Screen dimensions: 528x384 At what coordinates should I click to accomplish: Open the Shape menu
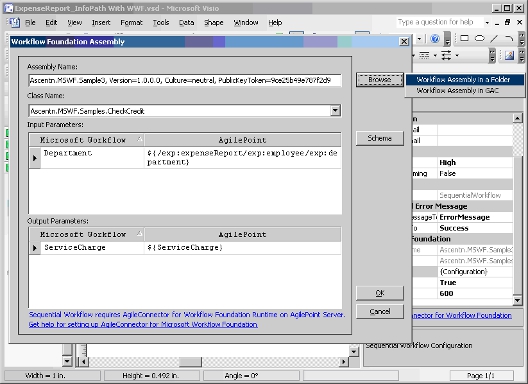[x=213, y=23]
